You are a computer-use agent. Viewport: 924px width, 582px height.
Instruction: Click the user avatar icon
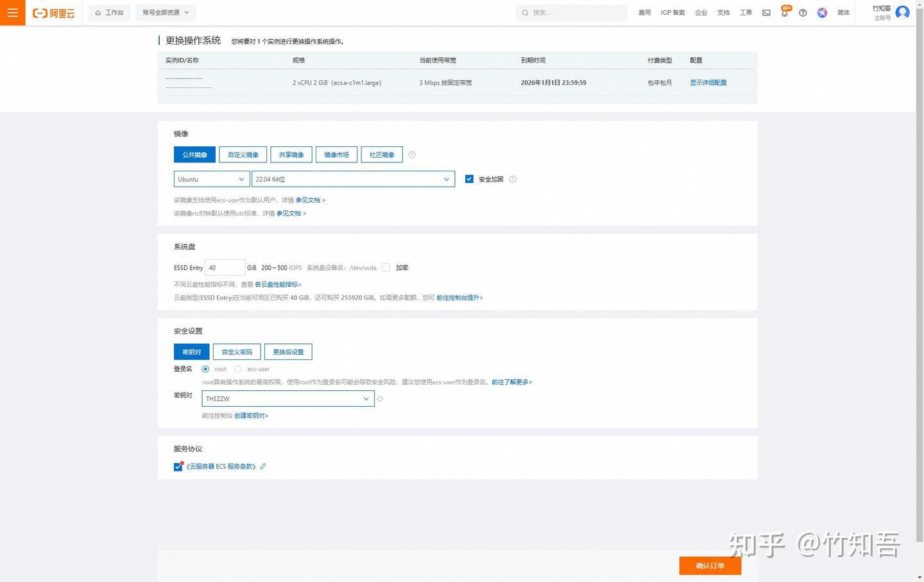pyautogui.click(x=902, y=12)
